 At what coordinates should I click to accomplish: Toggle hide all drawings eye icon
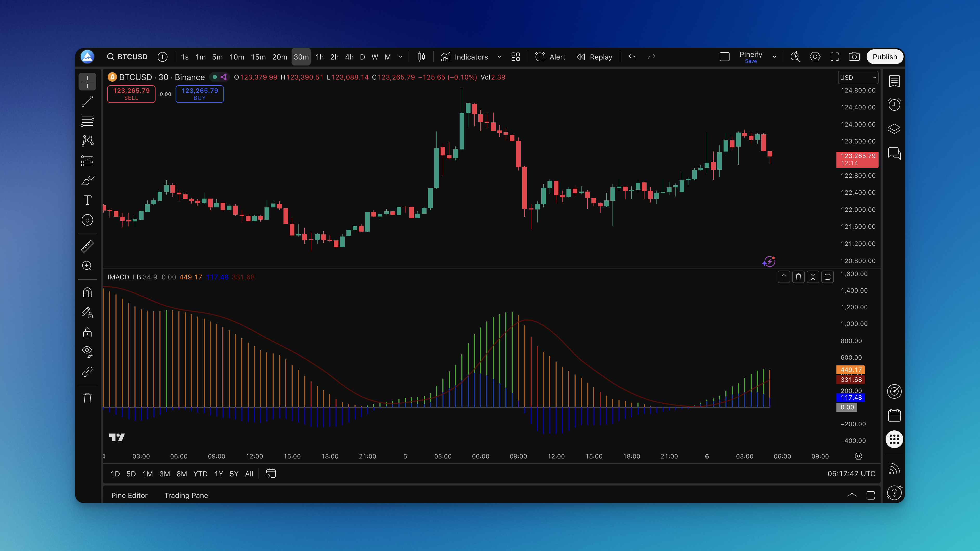coord(87,351)
